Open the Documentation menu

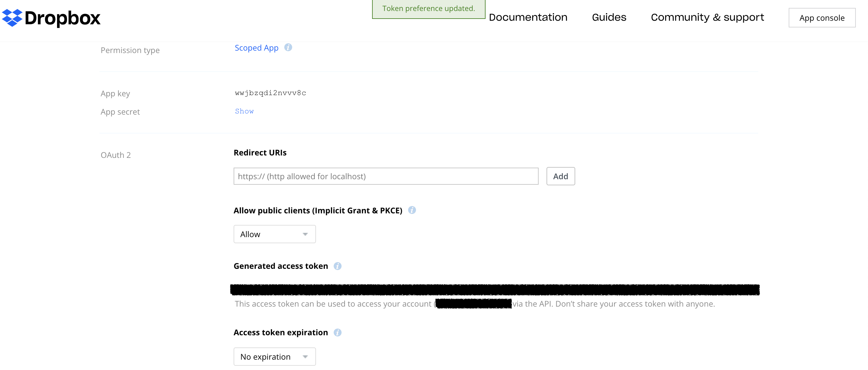pyautogui.click(x=528, y=17)
